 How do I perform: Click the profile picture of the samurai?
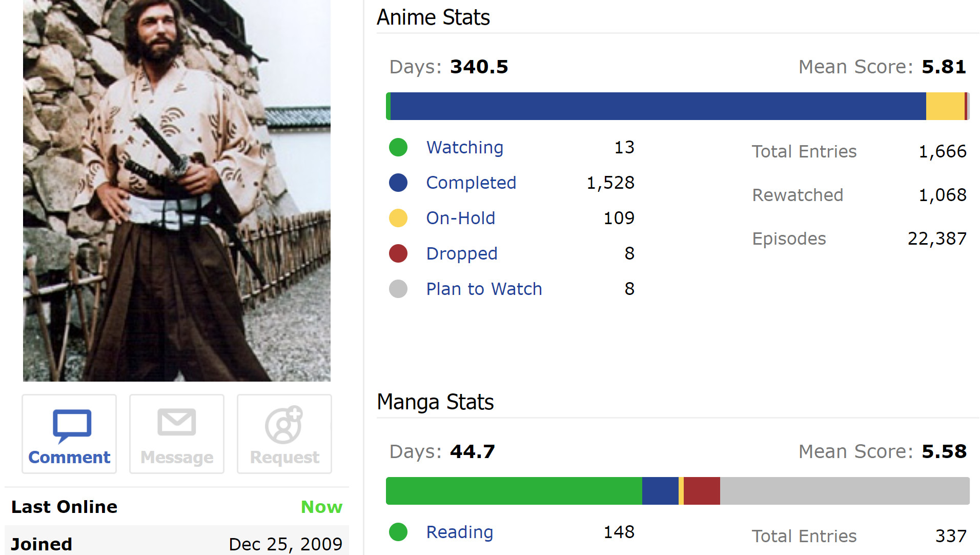tap(177, 190)
